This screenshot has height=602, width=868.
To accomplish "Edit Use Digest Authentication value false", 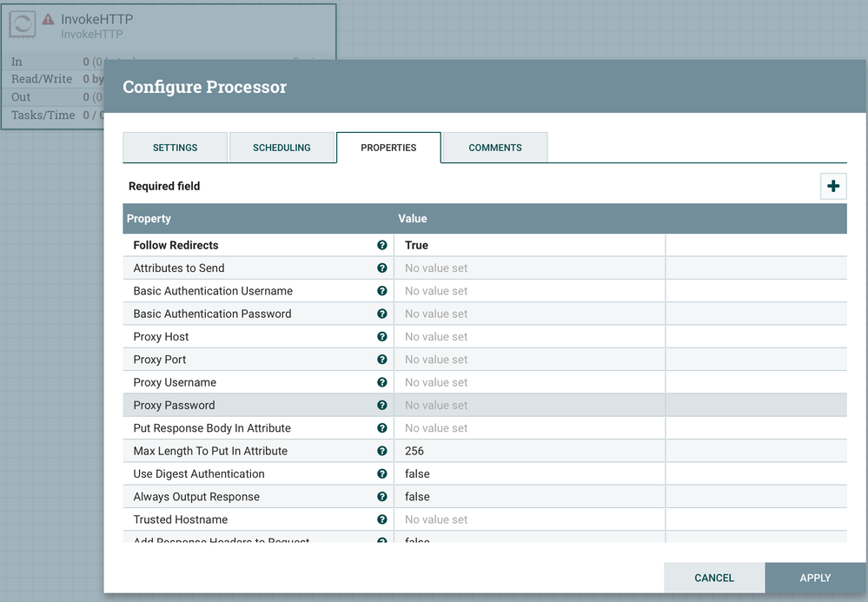I will click(x=530, y=473).
